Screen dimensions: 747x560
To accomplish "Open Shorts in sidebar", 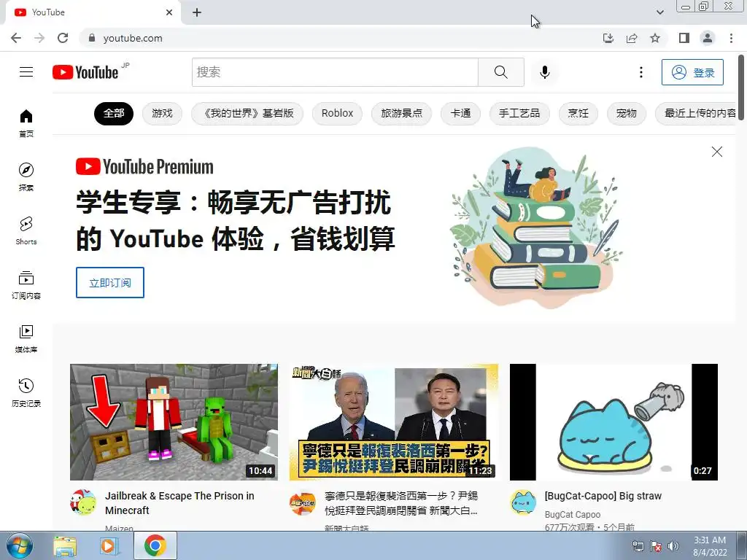I will click(26, 231).
